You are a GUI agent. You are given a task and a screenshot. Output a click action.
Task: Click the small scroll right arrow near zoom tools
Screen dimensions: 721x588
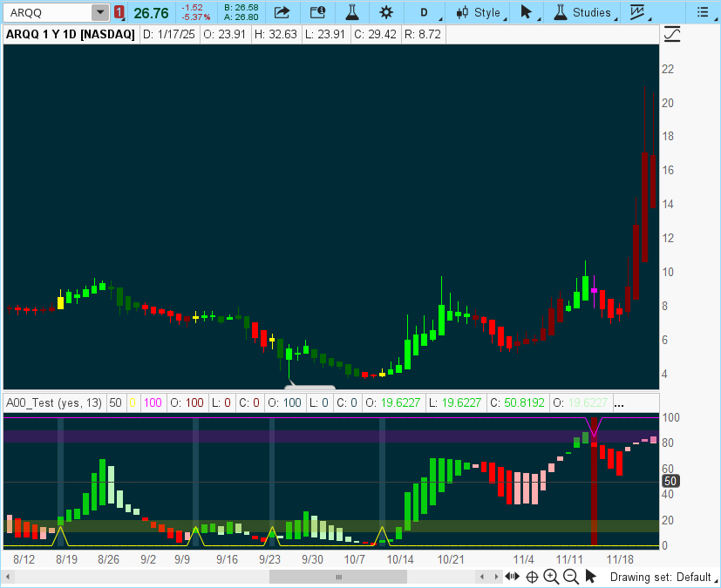[x=496, y=577]
